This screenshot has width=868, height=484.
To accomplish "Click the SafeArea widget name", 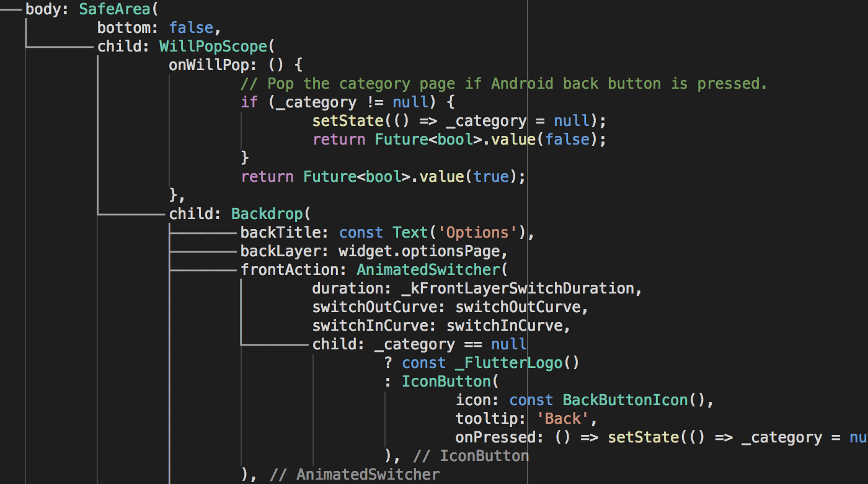I will (115, 9).
